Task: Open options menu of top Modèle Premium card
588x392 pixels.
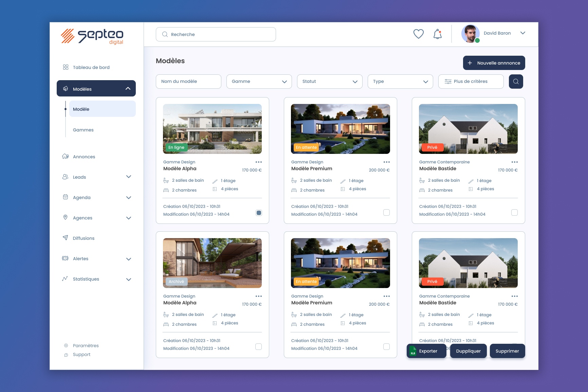Action: [x=387, y=162]
